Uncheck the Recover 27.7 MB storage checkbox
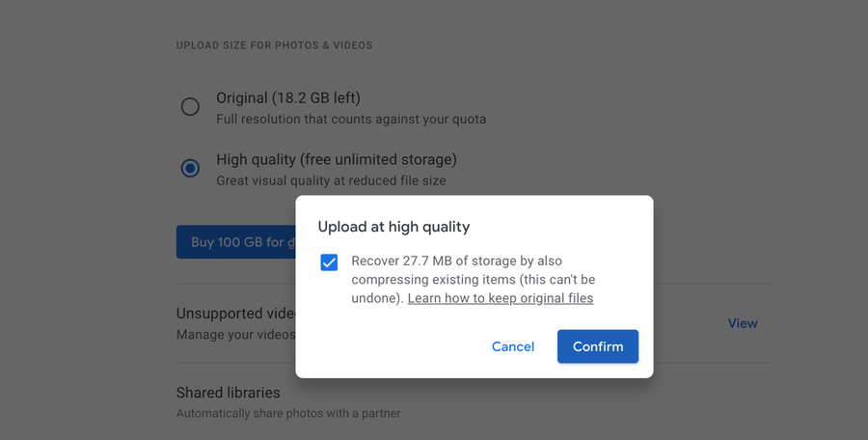The image size is (868, 440). click(x=329, y=262)
